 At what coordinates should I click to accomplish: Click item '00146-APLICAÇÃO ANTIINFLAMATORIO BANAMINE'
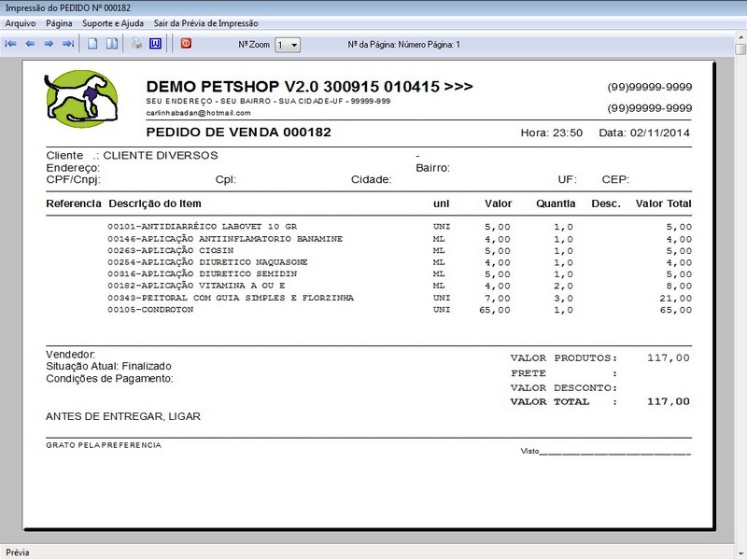(225, 239)
